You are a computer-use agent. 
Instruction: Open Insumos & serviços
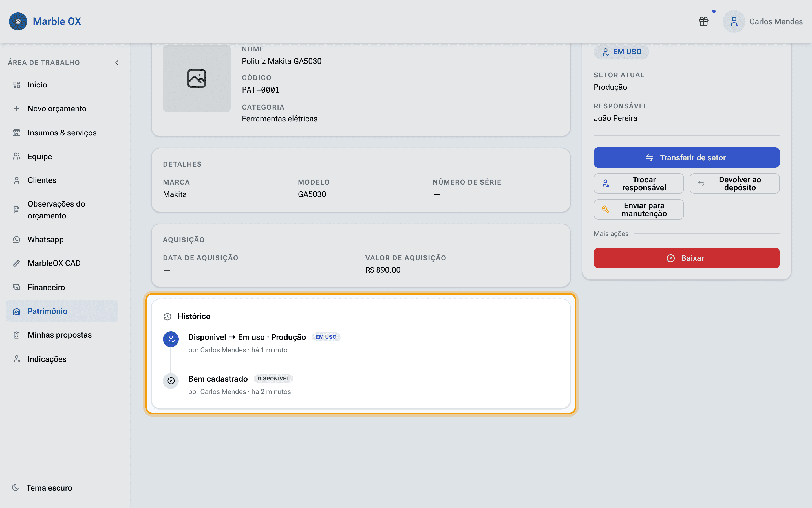pos(62,133)
